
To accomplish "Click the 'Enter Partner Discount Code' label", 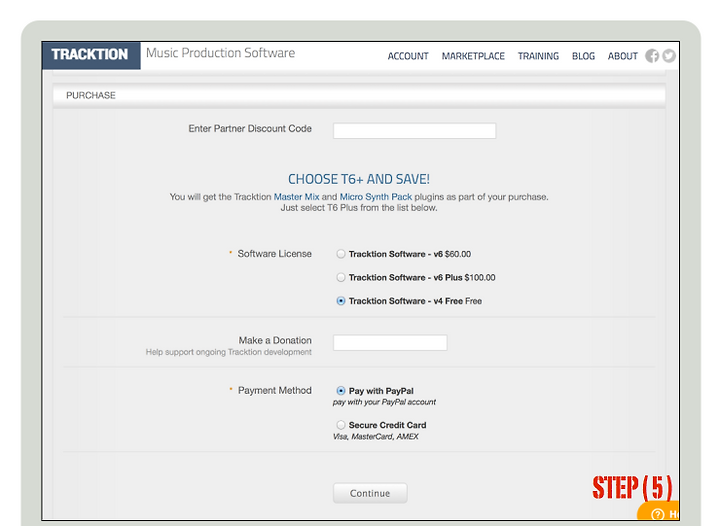I will point(250,129).
